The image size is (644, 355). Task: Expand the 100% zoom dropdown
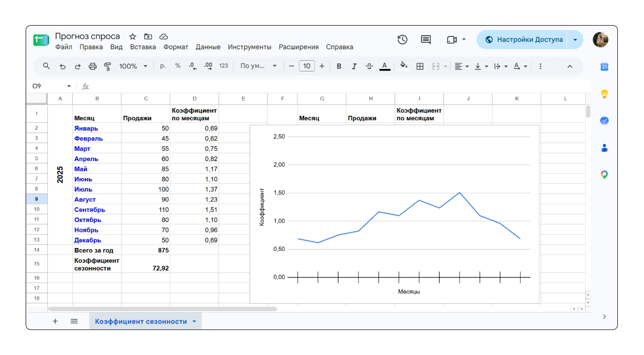point(133,66)
